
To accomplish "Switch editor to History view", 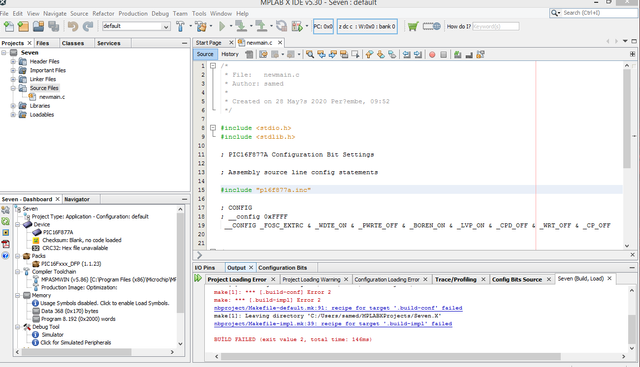I will coord(230,54).
